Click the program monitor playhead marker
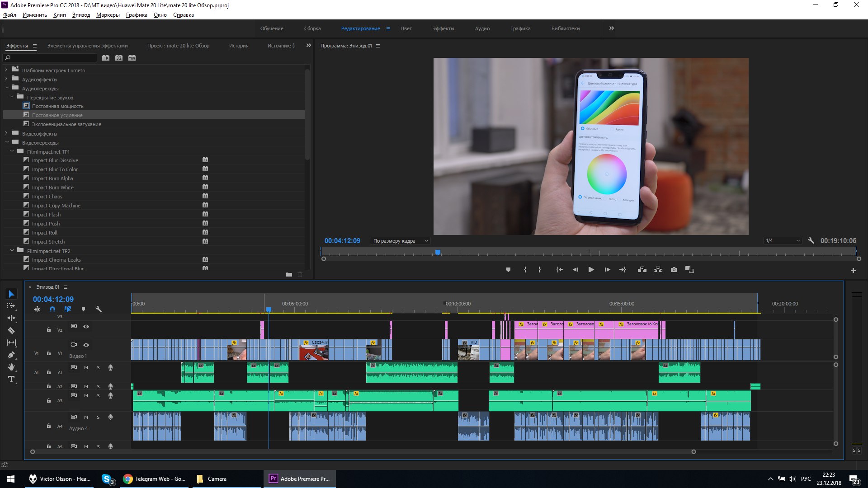This screenshot has height=488, width=868. (x=438, y=252)
